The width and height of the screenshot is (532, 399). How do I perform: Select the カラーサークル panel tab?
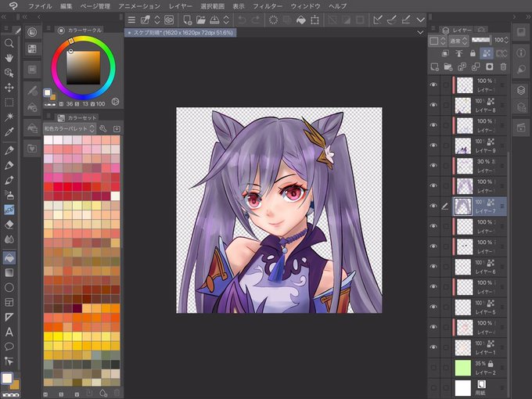tap(80, 31)
